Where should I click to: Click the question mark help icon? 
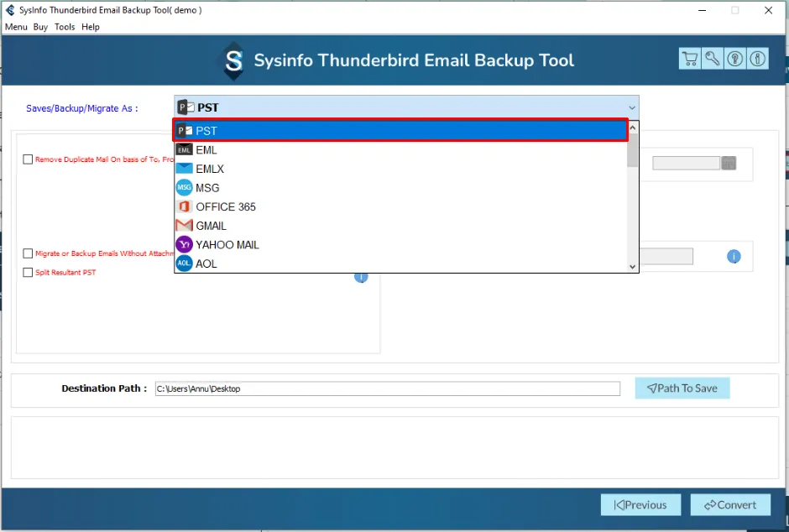[x=734, y=59]
